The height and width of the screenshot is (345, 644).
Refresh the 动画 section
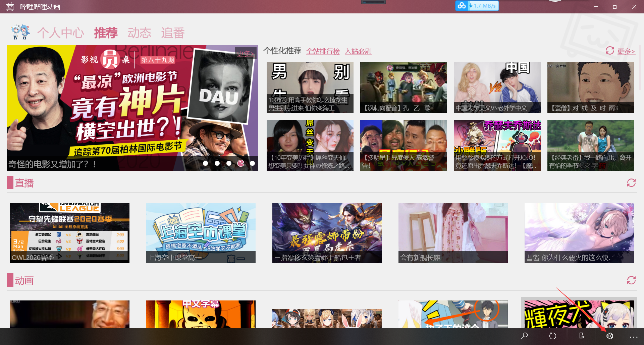point(631,280)
